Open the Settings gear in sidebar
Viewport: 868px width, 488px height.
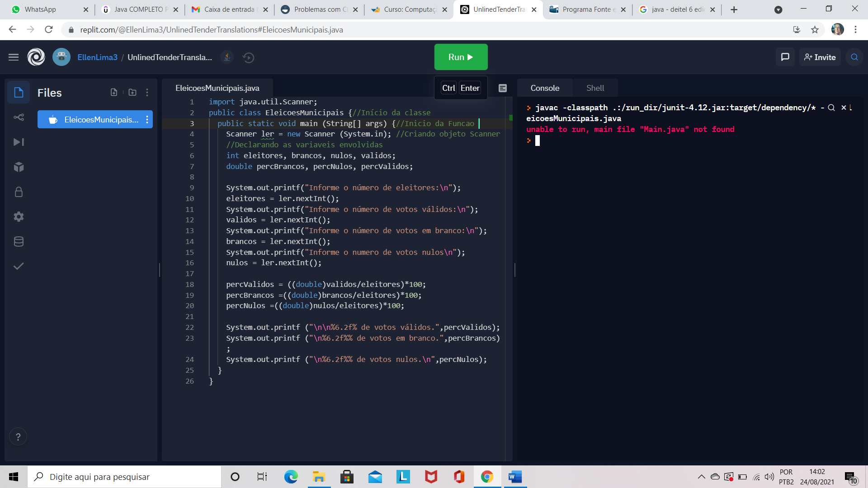tap(19, 217)
